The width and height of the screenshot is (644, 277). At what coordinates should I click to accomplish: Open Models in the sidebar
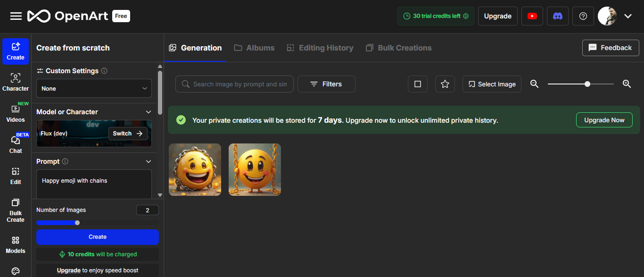coord(16,245)
